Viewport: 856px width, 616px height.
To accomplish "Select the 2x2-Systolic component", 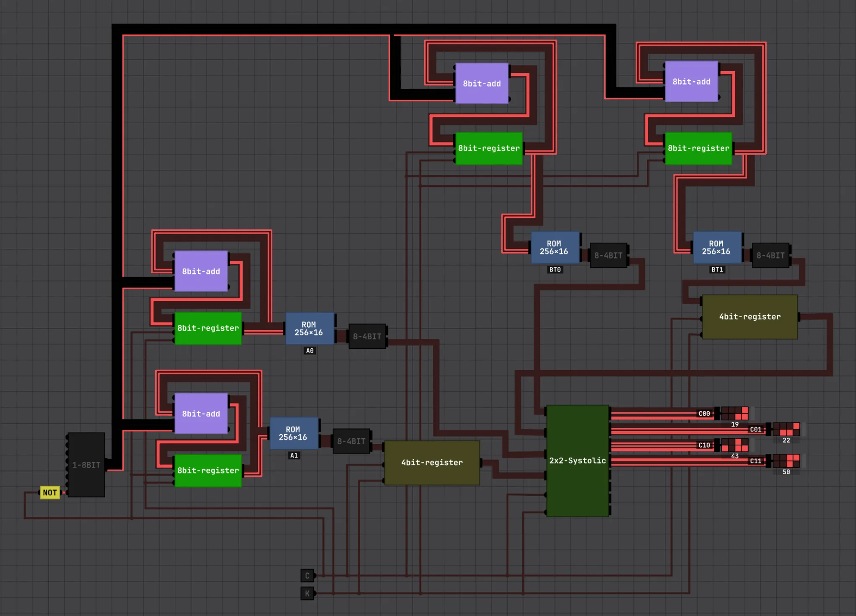I will (578, 461).
